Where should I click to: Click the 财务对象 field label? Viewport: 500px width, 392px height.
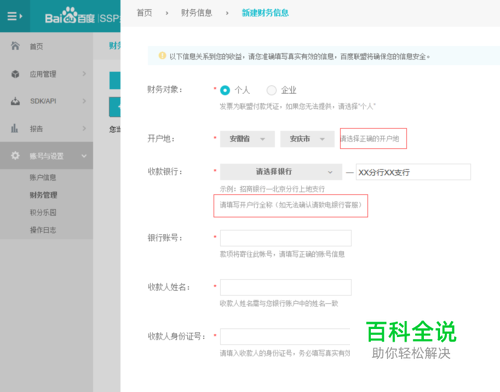click(x=165, y=90)
